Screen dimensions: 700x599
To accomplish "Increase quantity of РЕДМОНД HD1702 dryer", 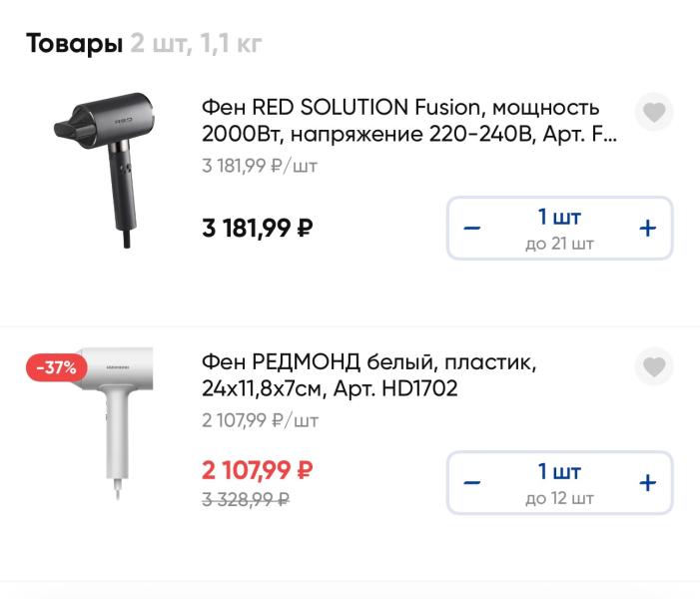I will pyautogui.click(x=647, y=483).
